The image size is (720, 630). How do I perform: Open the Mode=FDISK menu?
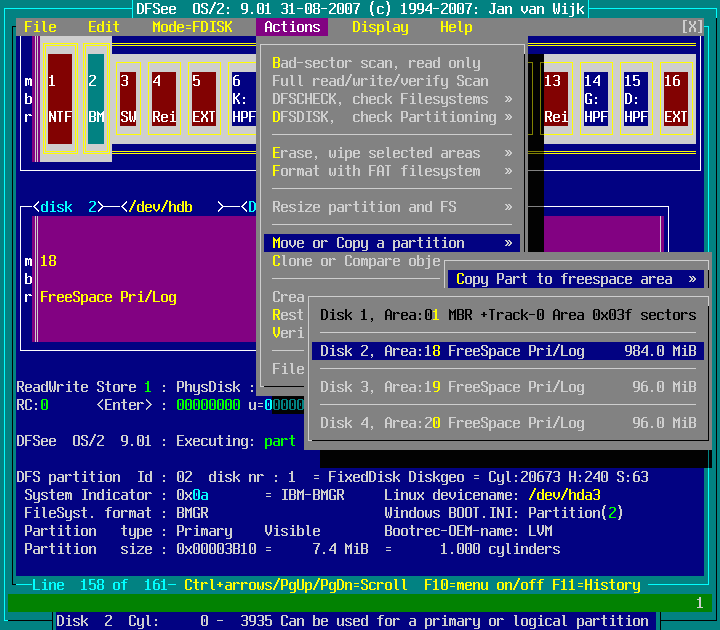coord(192,27)
